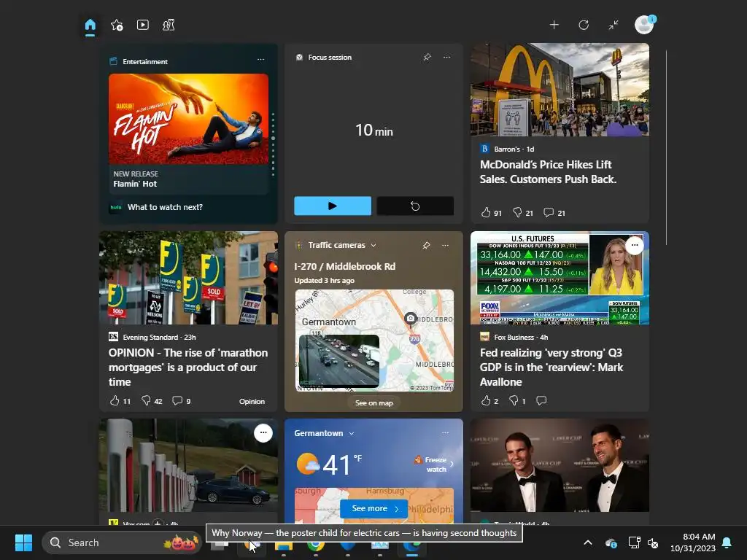747x560 pixels.
Task: Open the Discover star tab
Action: (x=117, y=25)
